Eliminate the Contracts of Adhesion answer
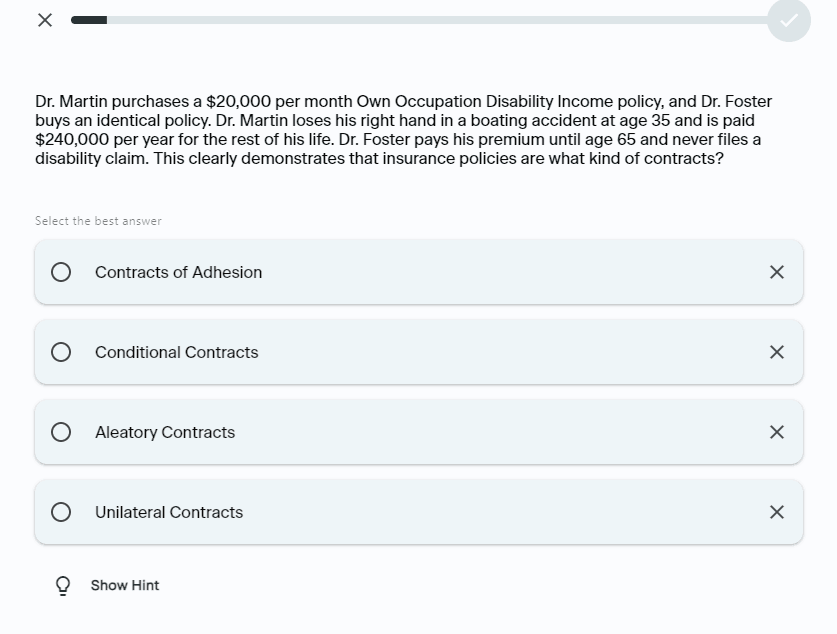 pos(776,272)
